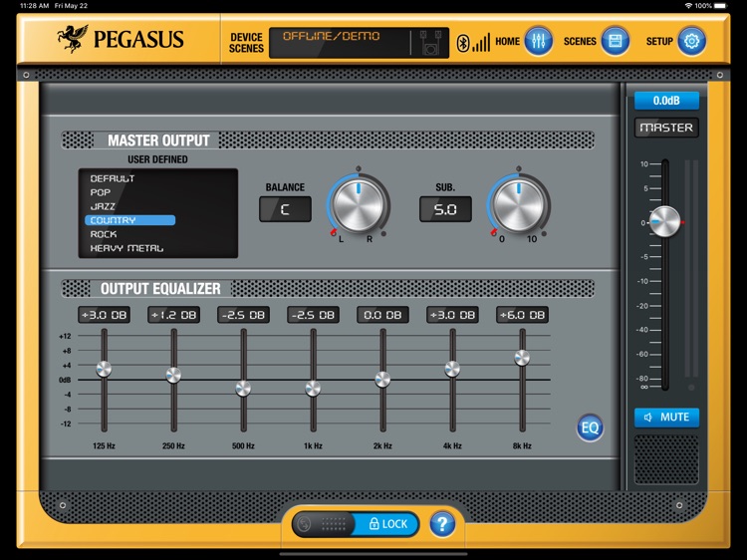
Task: Click the round EQ button
Action: tap(590, 427)
